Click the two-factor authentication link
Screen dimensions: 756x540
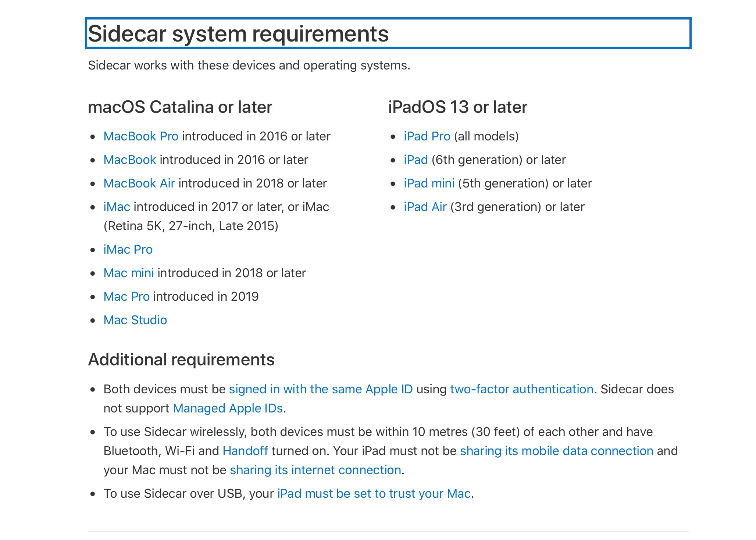(x=521, y=389)
